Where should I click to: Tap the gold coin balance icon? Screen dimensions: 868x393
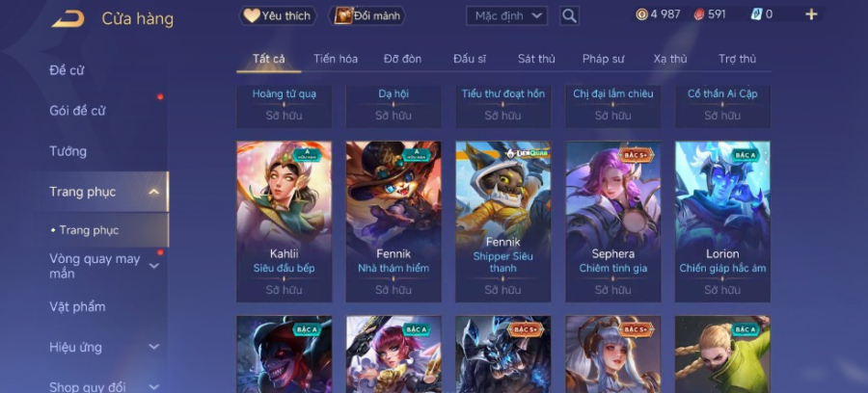[x=641, y=14]
